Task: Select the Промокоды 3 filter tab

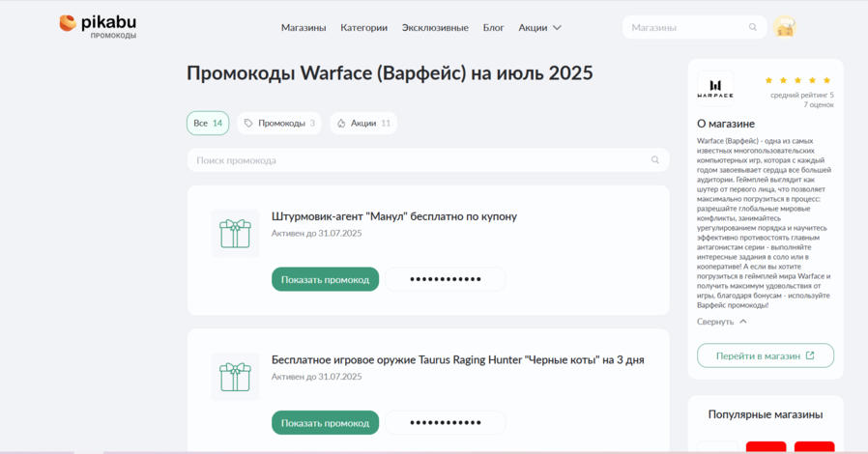Action: click(x=279, y=124)
